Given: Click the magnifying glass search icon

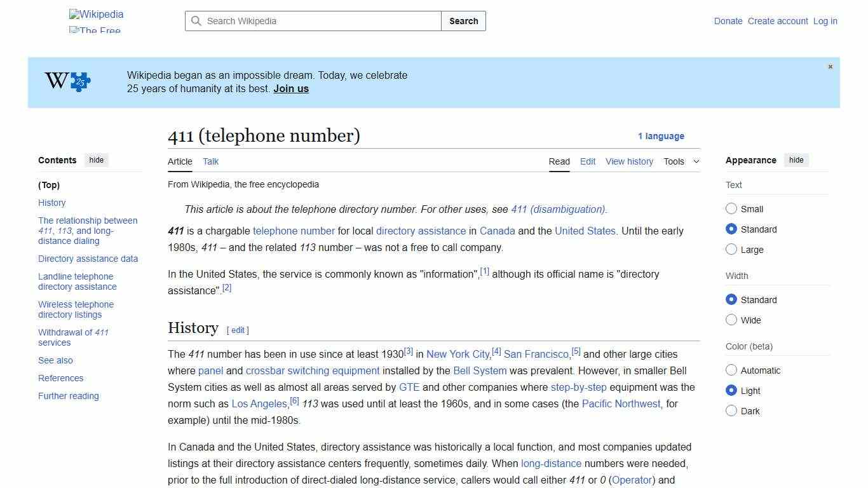Looking at the screenshot, I should pyautogui.click(x=196, y=21).
